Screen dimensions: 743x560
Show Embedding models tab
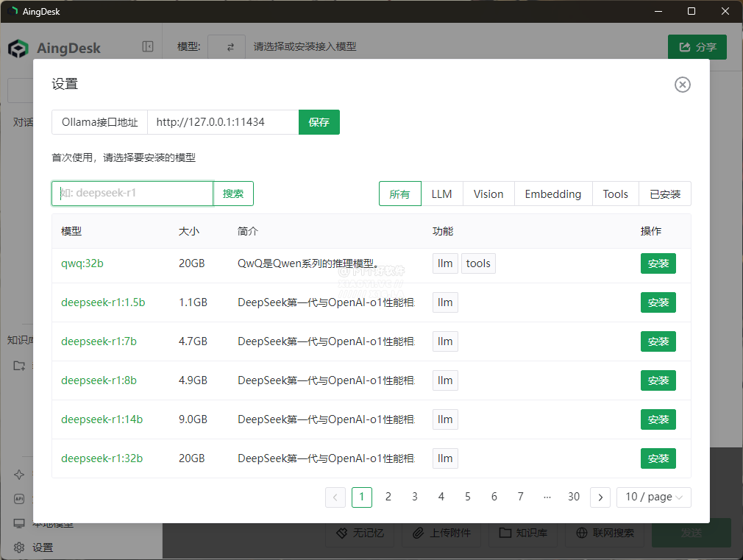552,194
